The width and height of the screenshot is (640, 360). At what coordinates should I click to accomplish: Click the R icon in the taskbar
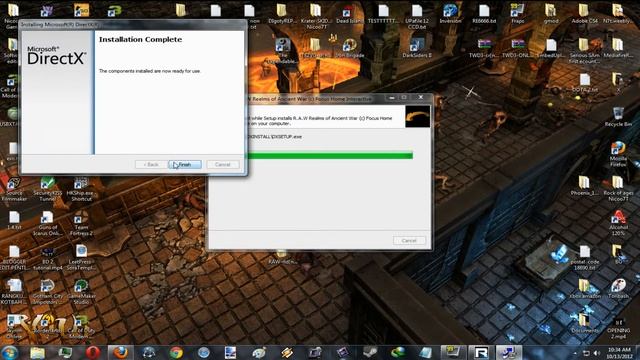[481, 353]
